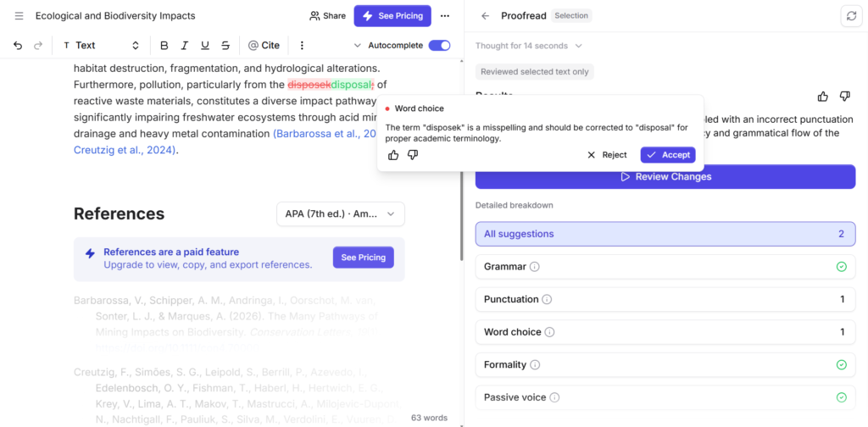Image resolution: width=868 pixels, height=427 pixels.
Task: Accept the disposal word correction
Action: pyautogui.click(x=668, y=155)
